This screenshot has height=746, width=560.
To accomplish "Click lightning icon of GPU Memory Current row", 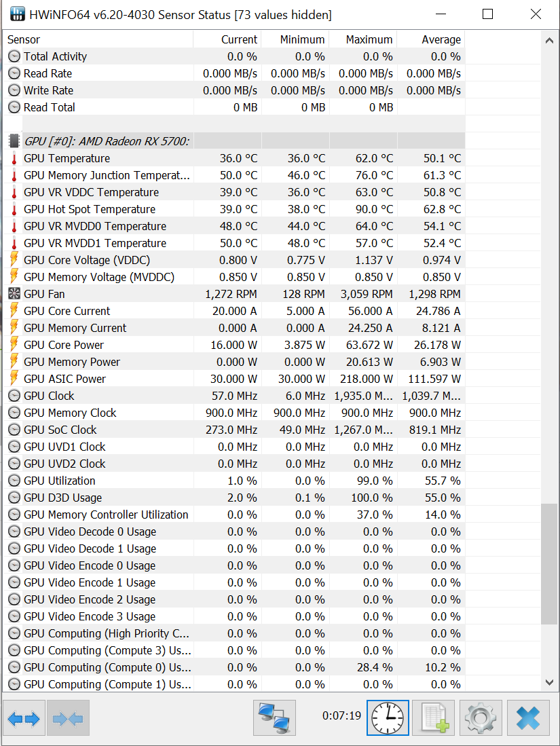I will tap(14, 328).
